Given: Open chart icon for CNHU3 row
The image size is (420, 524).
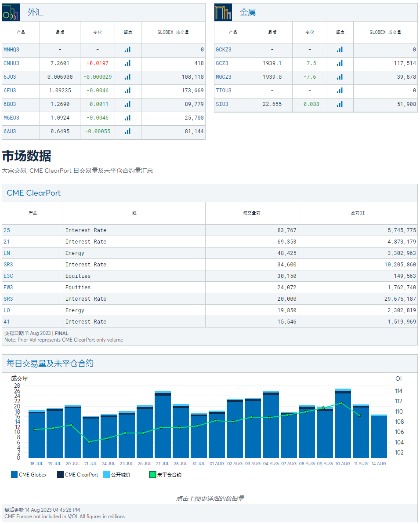Looking at the screenshot, I should [127, 63].
